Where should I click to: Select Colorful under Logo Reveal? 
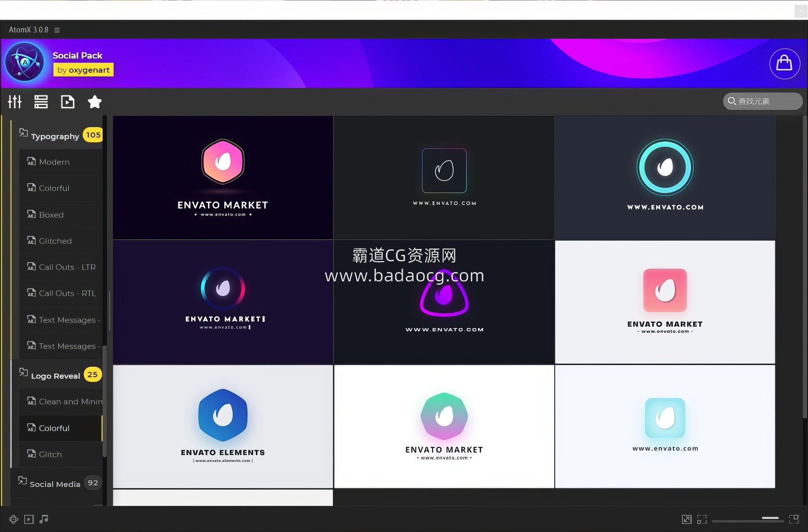coord(61,428)
